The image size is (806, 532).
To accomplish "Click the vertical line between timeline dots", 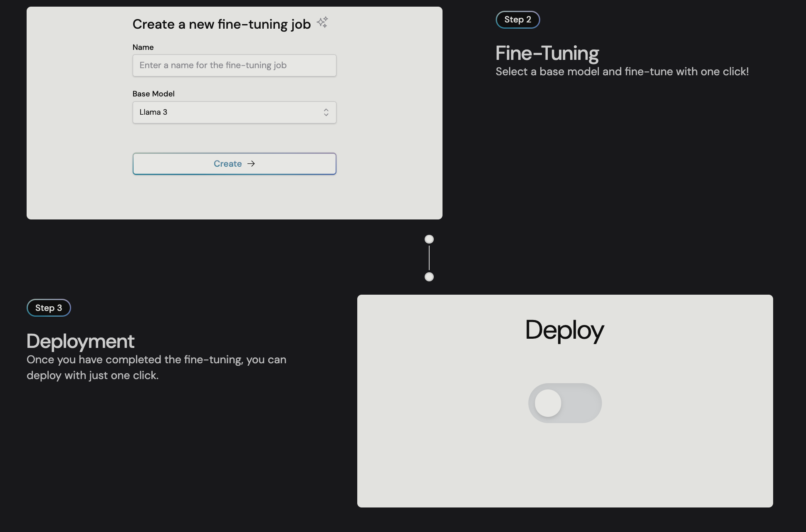I will (x=429, y=258).
